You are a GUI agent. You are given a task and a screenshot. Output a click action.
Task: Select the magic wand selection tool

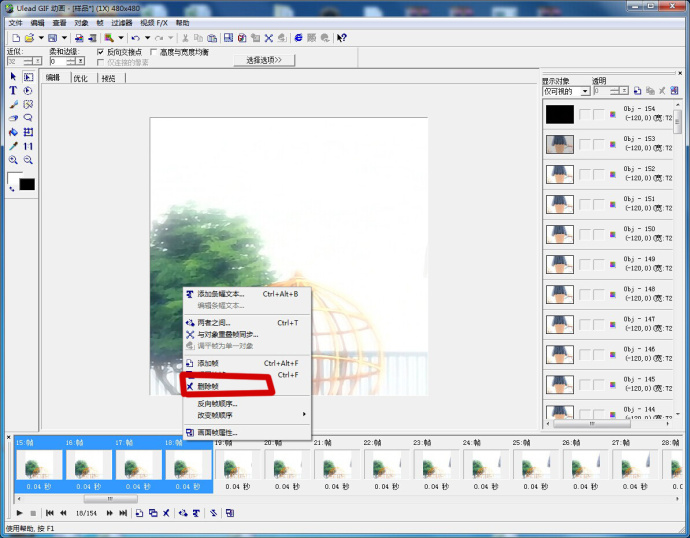(x=28, y=104)
